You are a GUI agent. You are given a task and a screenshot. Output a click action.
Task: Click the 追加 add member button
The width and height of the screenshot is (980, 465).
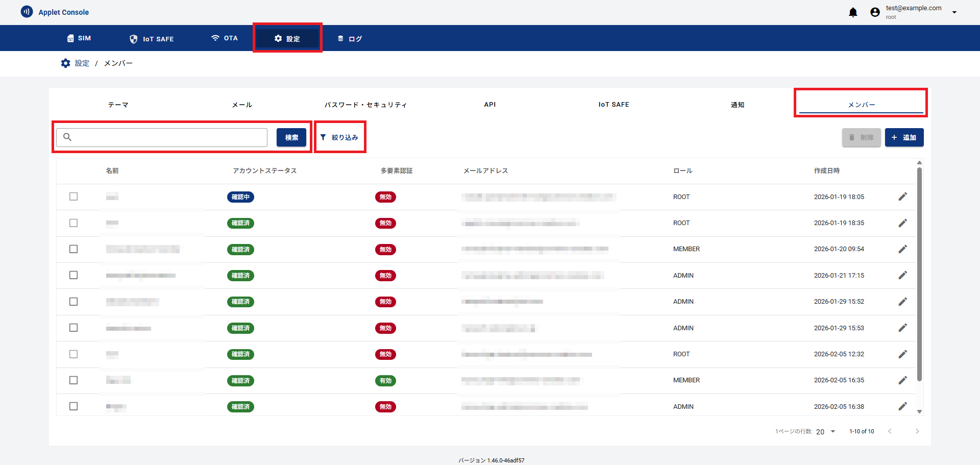(x=904, y=137)
